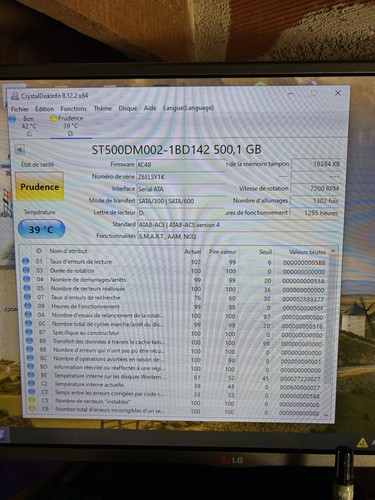Viewport: 375px width, 500px height.
Task: Click the transfer mode field SATA/300 | SATA/600
Action: (x=181, y=201)
